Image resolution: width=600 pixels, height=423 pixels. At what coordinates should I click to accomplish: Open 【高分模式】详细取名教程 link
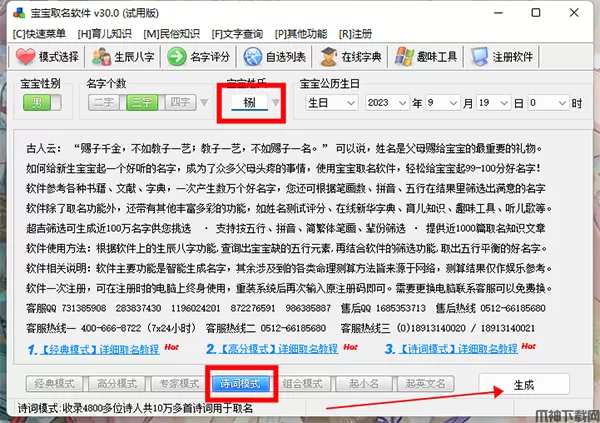click(x=279, y=348)
